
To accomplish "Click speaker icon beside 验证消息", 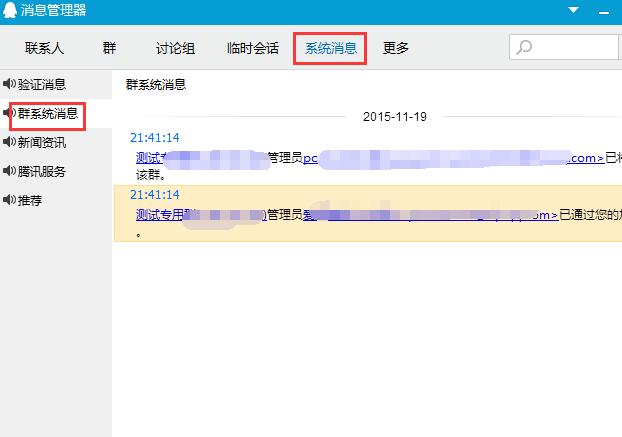I will (x=9, y=84).
